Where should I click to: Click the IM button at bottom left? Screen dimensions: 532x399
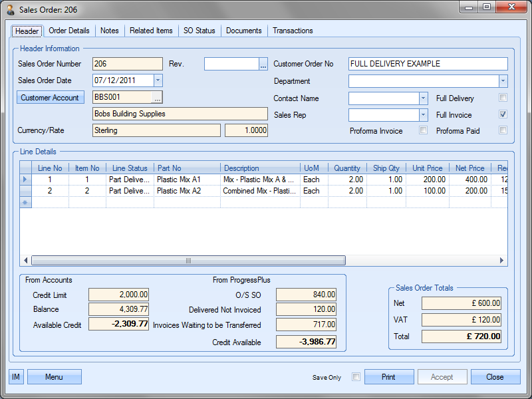[x=16, y=377]
